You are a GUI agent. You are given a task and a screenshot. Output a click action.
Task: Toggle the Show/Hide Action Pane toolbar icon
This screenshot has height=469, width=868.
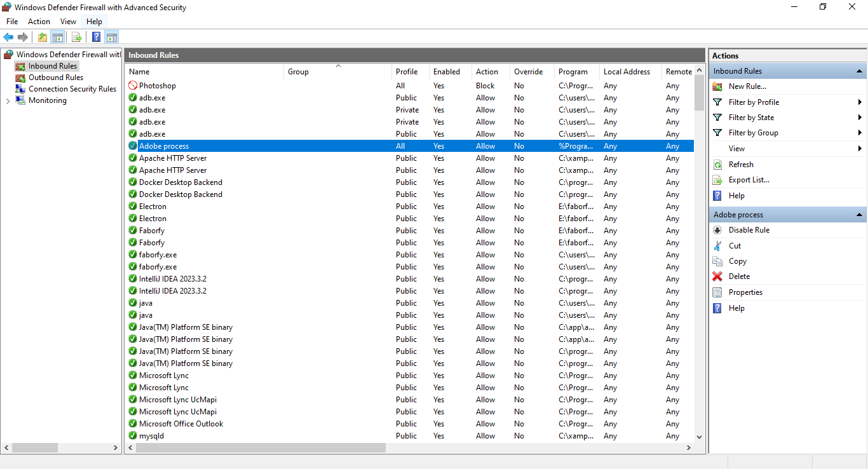tap(112, 37)
